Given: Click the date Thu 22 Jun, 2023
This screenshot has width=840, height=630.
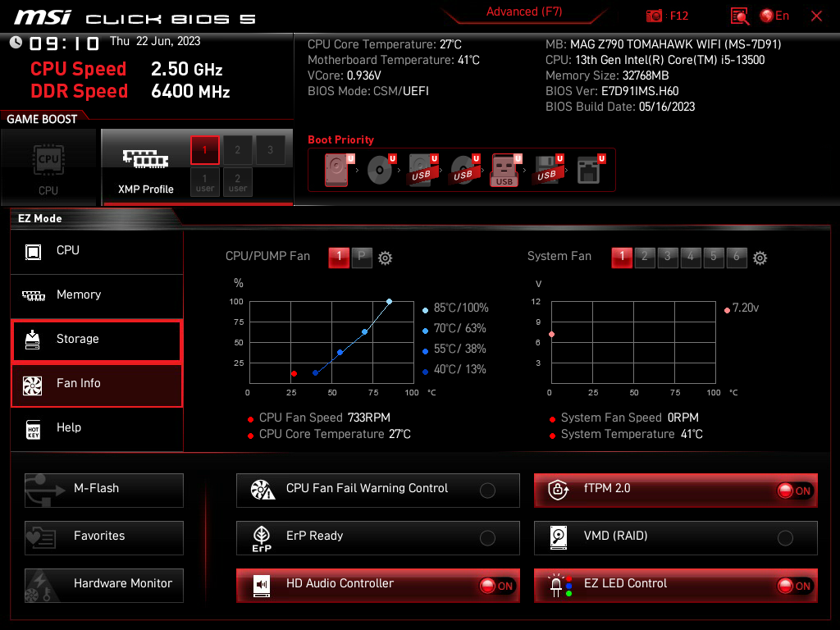Looking at the screenshot, I should click(155, 41).
